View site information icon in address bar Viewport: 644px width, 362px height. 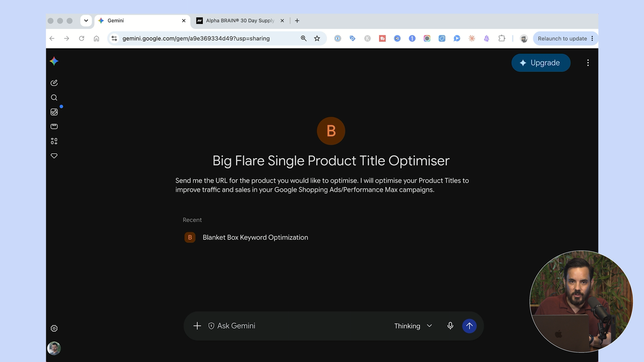pos(114,38)
